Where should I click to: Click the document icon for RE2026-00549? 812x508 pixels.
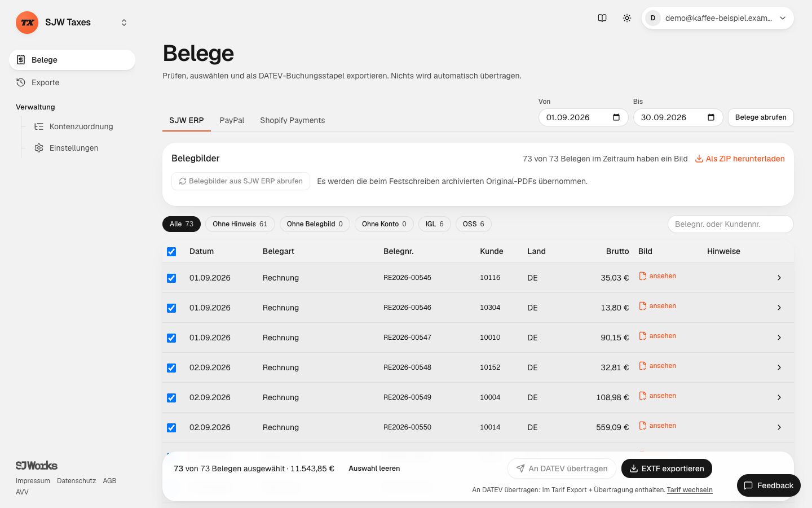[x=643, y=396]
